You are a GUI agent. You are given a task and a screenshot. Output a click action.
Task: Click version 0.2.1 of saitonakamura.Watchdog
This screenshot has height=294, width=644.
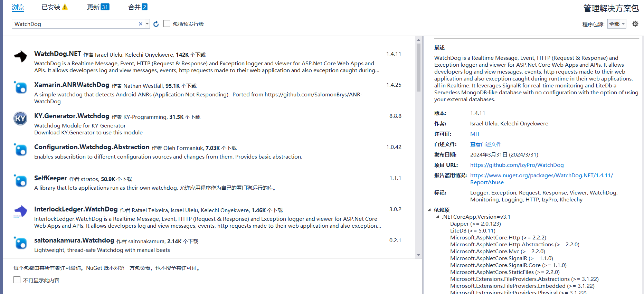tap(395, 240)
